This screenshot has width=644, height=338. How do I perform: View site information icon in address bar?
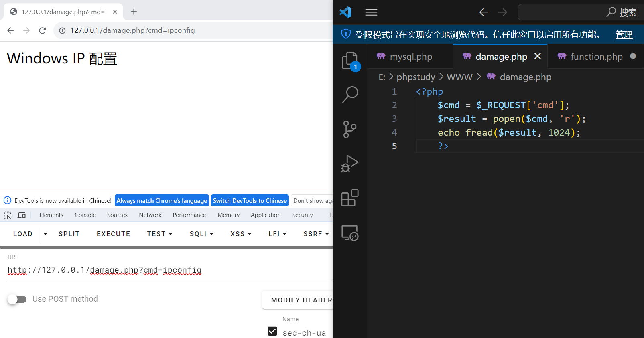(62, 30)
